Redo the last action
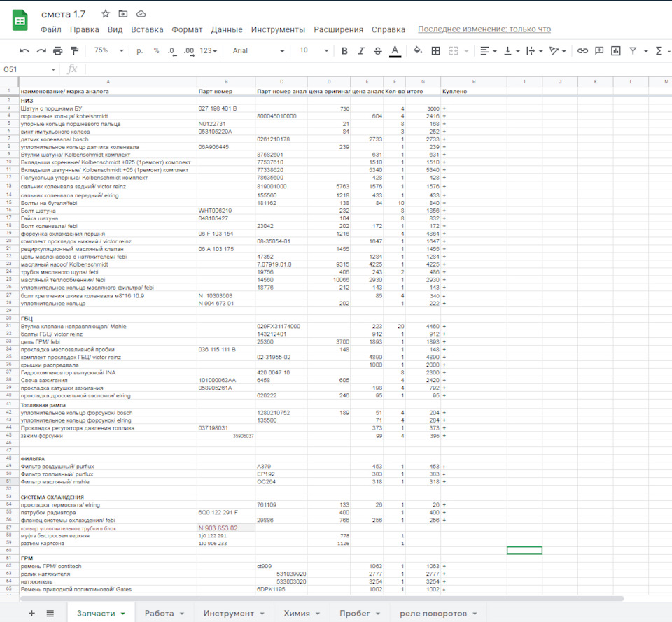The width and height of the screenshot is (672, 622). 41,50
